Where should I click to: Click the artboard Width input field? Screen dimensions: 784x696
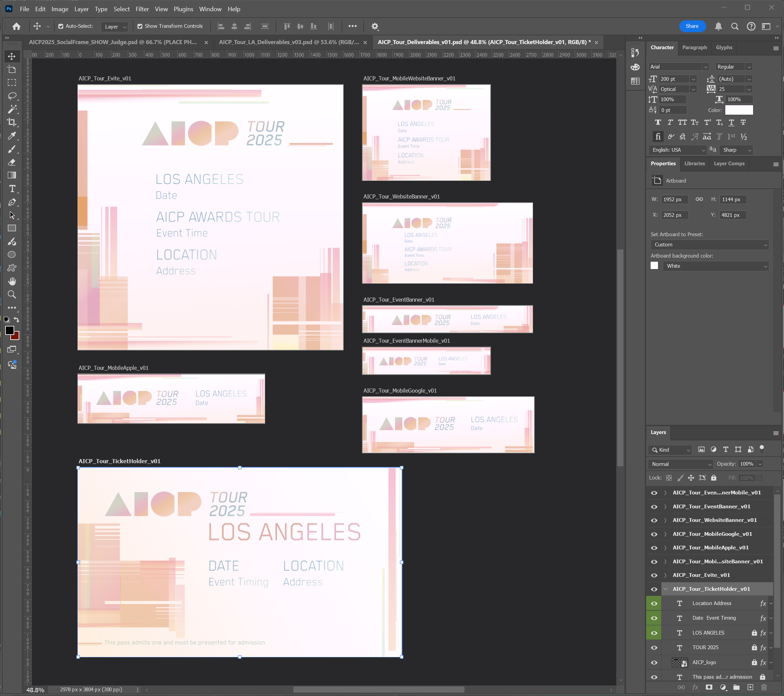(x=674, y=200)
